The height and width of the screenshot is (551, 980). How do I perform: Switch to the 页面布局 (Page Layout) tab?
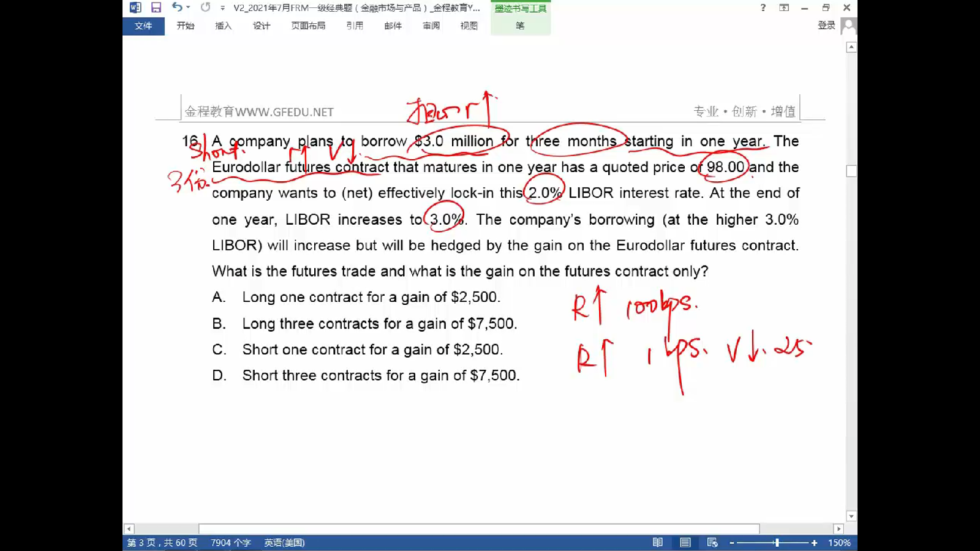tap(308, 26)
